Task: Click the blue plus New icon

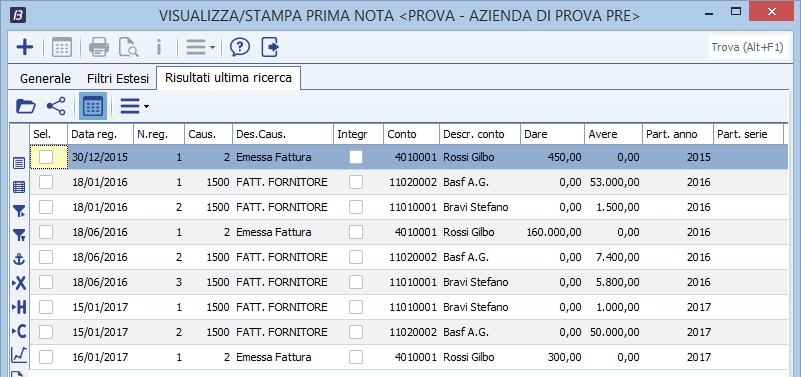Action: click(25, 48)
